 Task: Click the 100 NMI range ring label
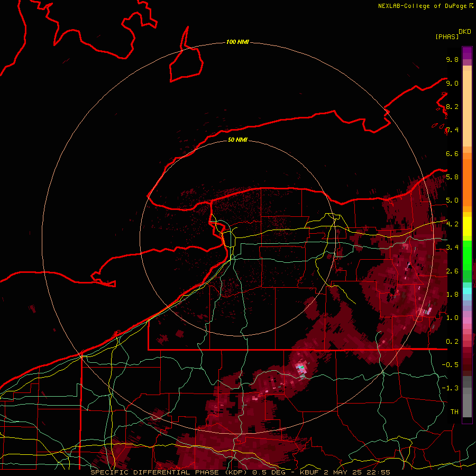click(x=237, y=42)
